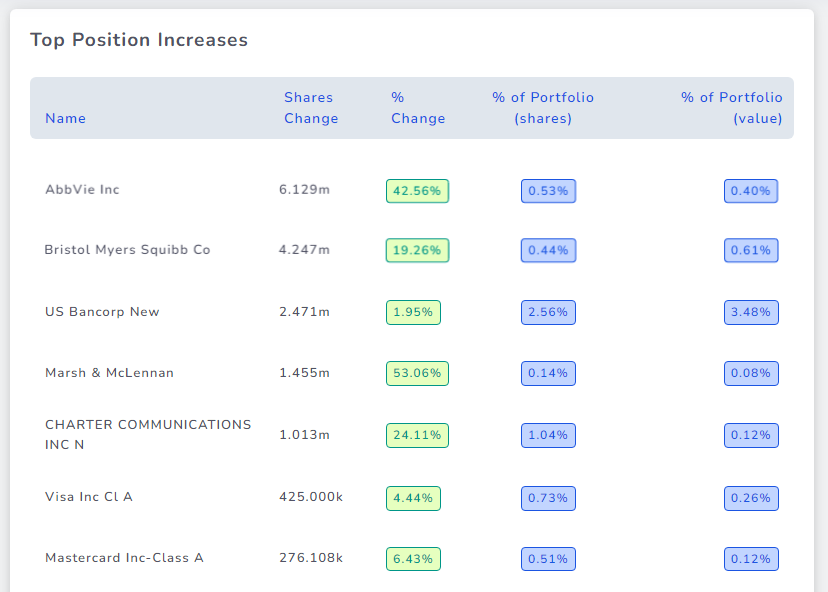Click the 4.44% change badge

413,498
